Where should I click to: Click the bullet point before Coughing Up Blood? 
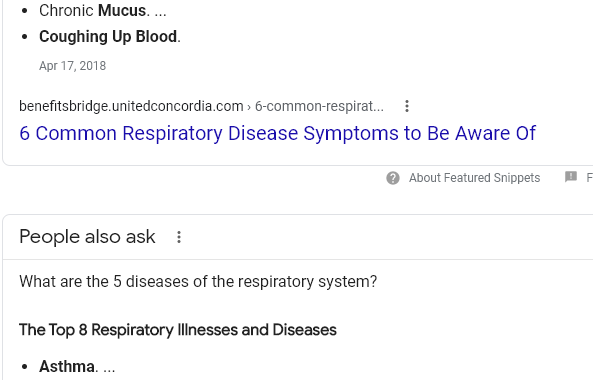pyautogui.click(x=25, y=37)
